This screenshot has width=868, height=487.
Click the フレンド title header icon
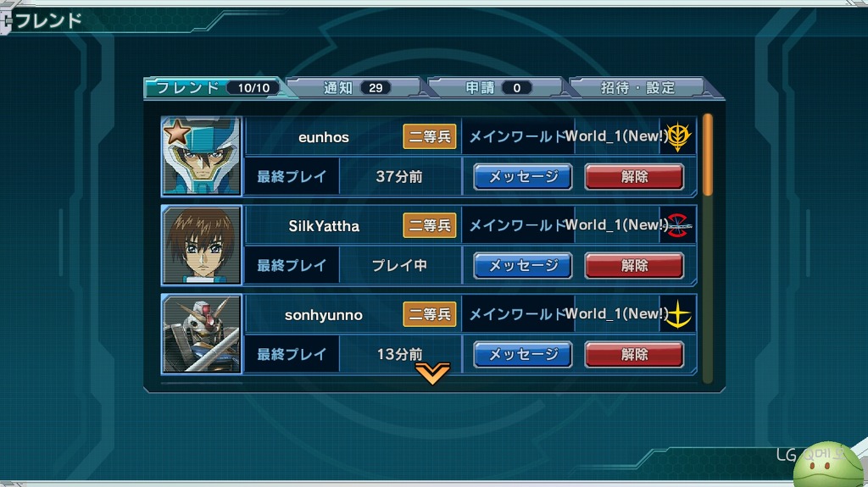point(6,21)
